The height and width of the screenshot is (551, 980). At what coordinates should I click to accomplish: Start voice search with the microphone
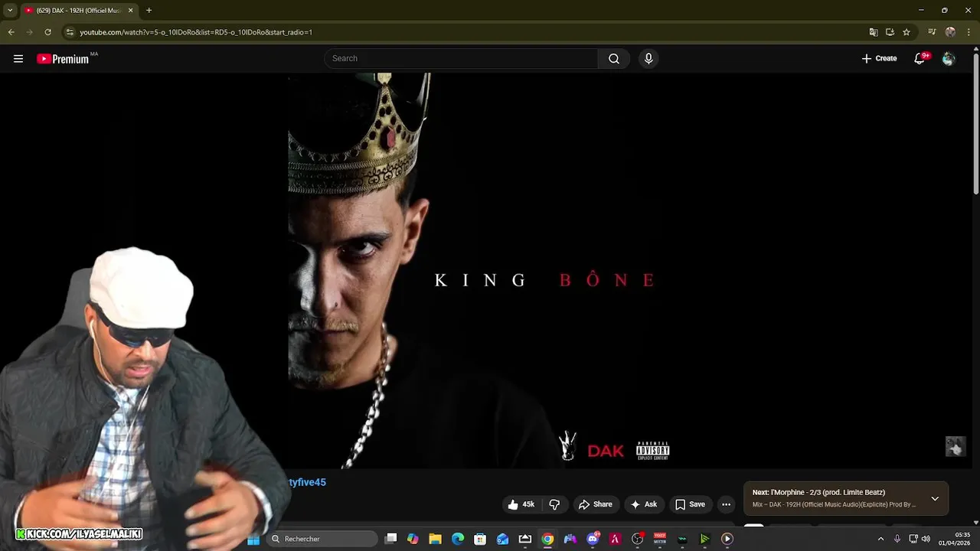tap(648, 58)
